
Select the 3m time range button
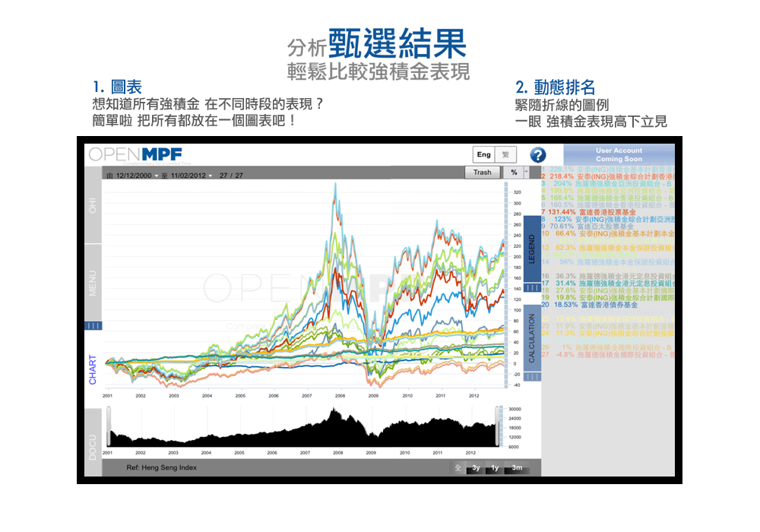coord(517,467)
